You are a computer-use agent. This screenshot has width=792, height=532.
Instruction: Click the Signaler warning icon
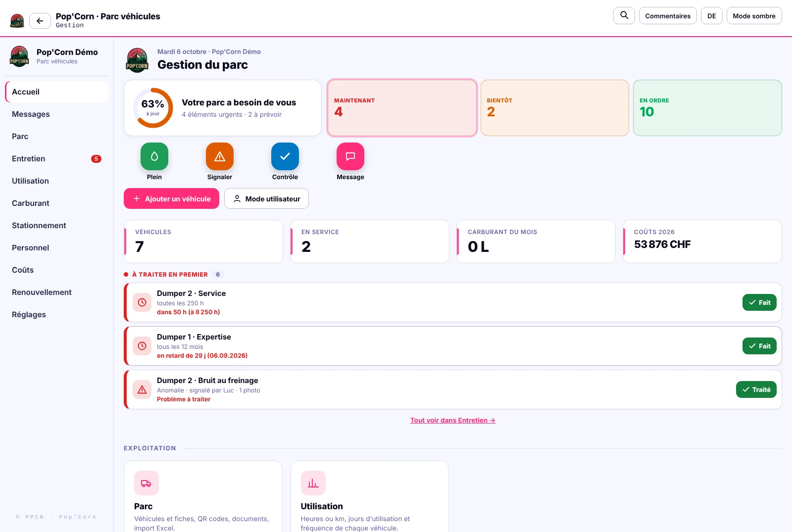click(220, 156)
